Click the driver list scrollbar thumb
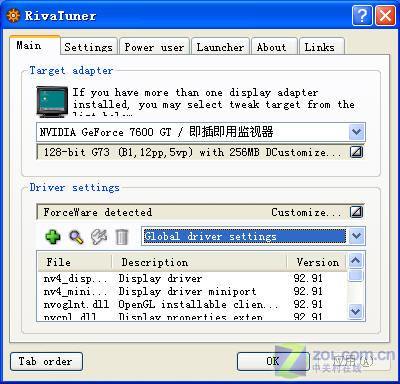 click(356, 276)
